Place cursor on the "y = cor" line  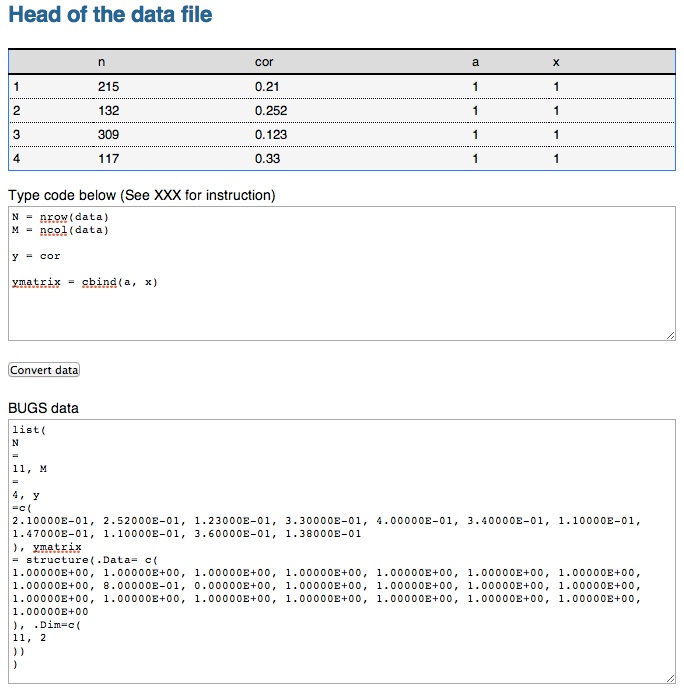coord(36,256)
